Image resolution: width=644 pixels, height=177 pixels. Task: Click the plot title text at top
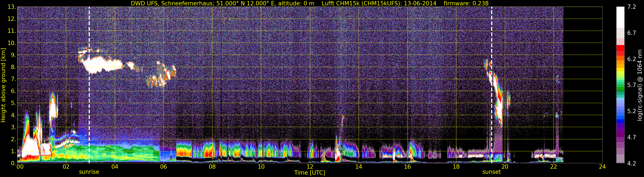click(309, 3)
